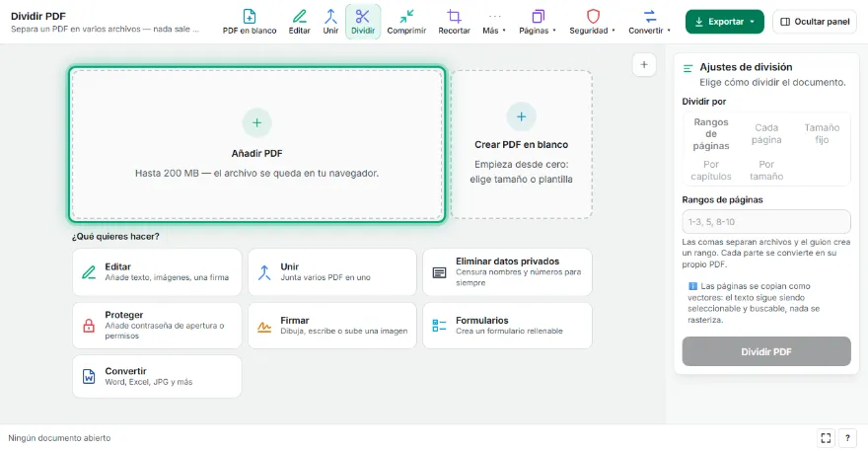Screen dimensions: 868x451
Task: Hide the side panel with Ocultar panel
Action: pyautogui.click(x=815, y=22)
